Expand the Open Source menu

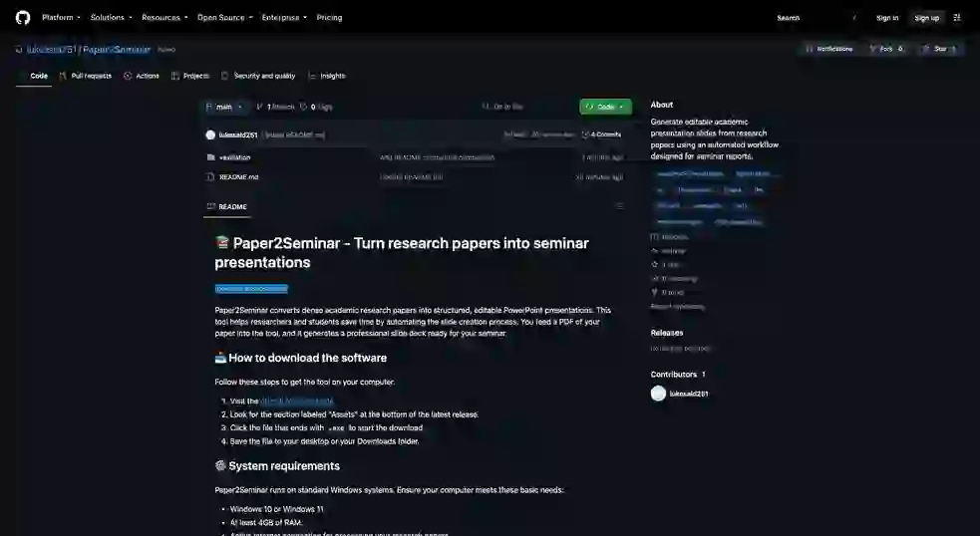click(225, 18)
